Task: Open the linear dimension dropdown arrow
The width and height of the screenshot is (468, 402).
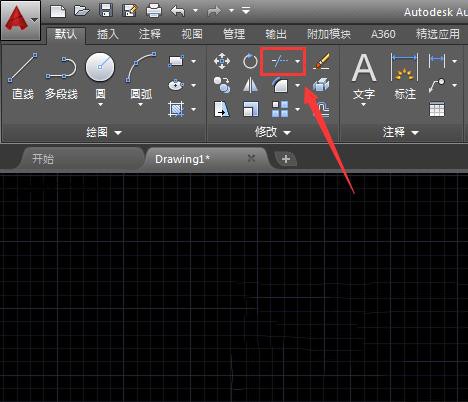Action: click(x=455, y=61)
